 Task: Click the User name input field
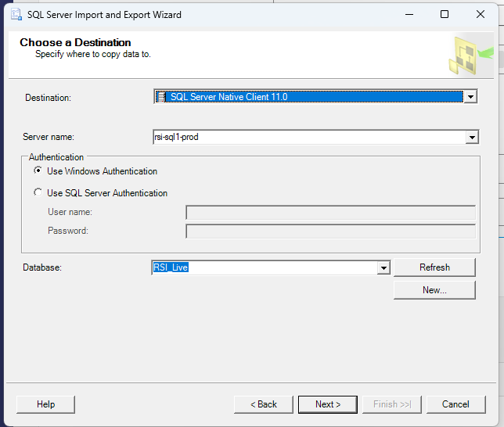pyautogui.click(x=330, y=213)
